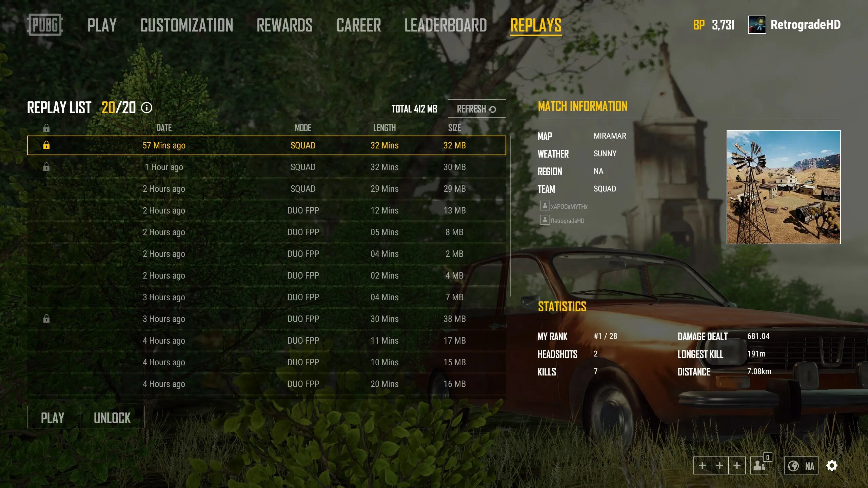The image size is (868, 488).
Task: Click the lock icon on 1 hour ago replay
Action: pyautogui.click(x=46, y=167)
